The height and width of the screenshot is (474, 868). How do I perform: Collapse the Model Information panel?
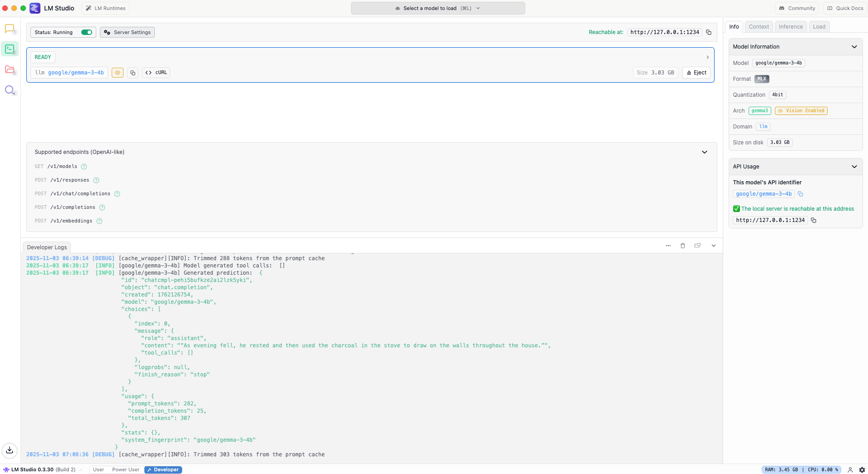pos(854,47)
